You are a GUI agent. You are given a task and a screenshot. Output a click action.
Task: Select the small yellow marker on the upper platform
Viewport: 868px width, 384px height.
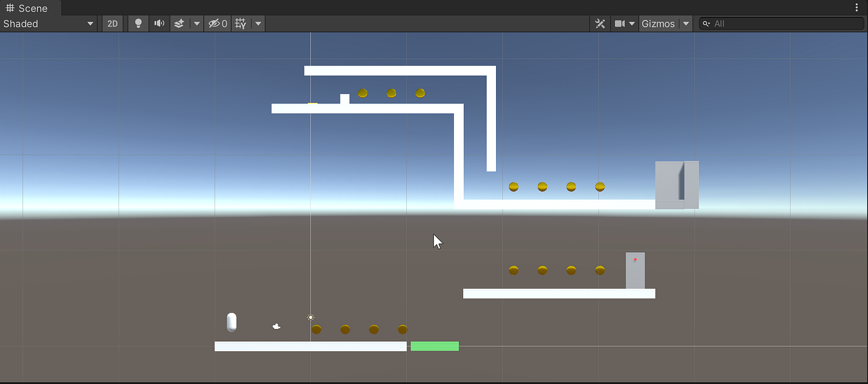tap(312, 103)
